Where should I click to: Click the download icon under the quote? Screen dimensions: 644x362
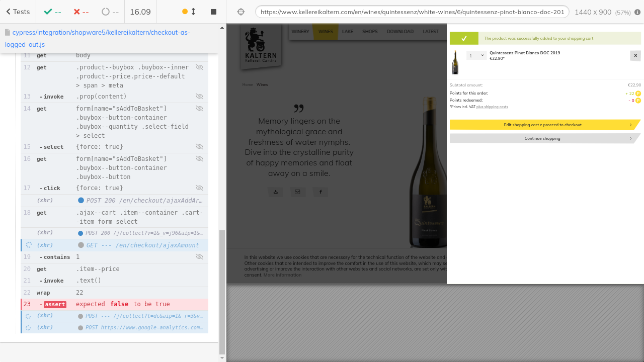pos(276,192)
